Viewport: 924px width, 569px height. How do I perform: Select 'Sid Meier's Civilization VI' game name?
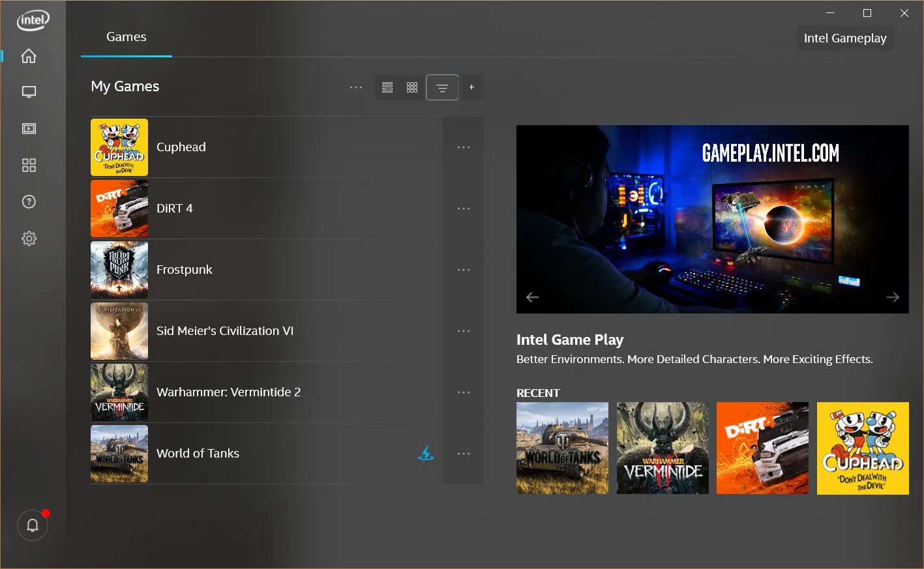[x=225, y=331]
